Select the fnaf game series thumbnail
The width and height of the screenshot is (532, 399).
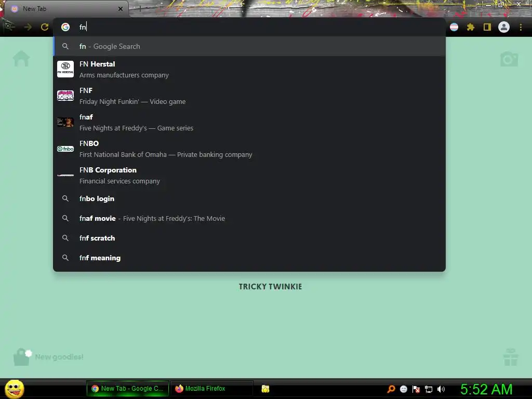pyautogui.click(x=65, y=122)
